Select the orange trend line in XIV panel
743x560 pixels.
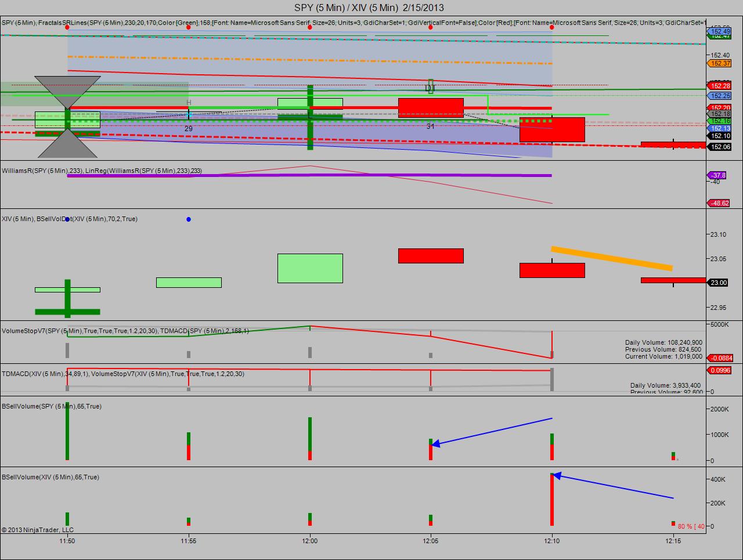pos(612,258)
